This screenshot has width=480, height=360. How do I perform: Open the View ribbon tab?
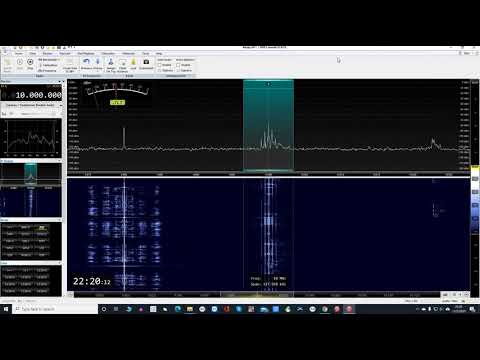click(x=33, y=53)
